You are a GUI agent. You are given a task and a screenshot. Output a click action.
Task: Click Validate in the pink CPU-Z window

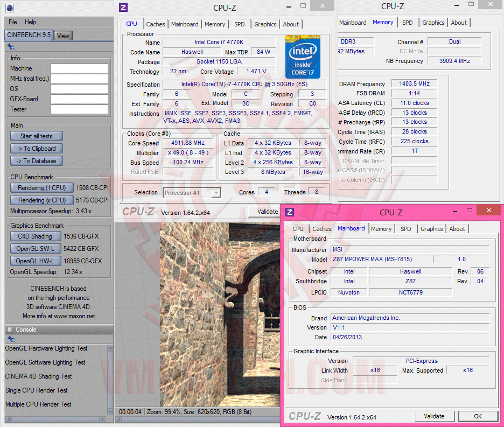point(434,416)
